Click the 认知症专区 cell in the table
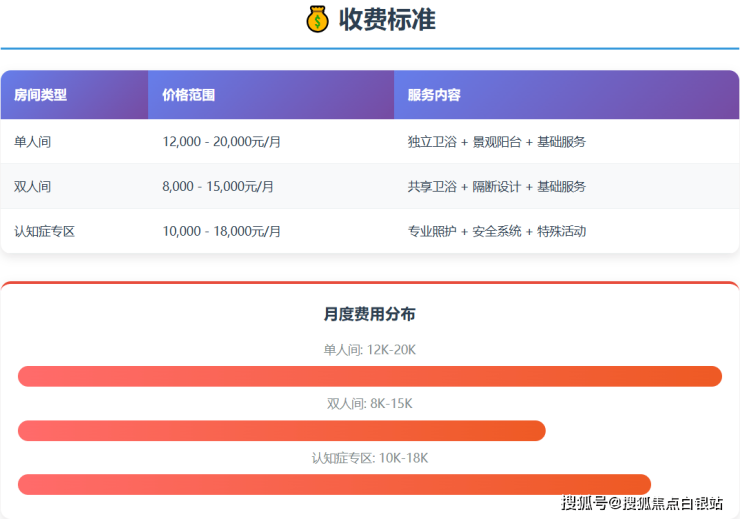This screenshot has height=519, width=740. click(x=45, y=231)
